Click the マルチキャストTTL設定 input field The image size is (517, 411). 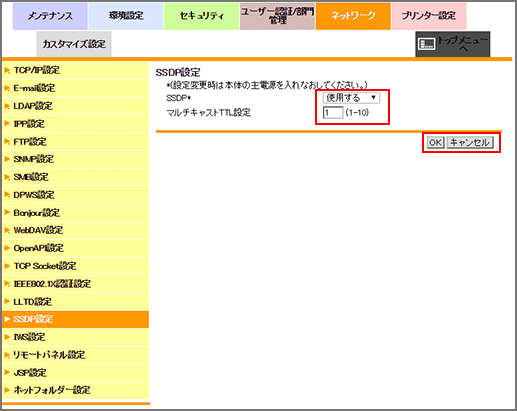pyautogui.click(x=333, y=113)
